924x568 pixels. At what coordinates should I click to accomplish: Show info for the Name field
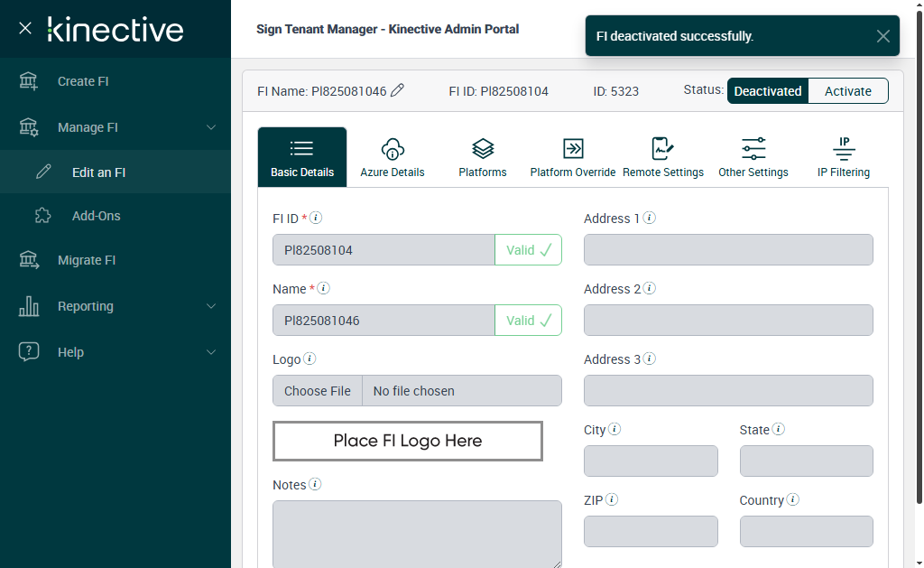[324, 288]
